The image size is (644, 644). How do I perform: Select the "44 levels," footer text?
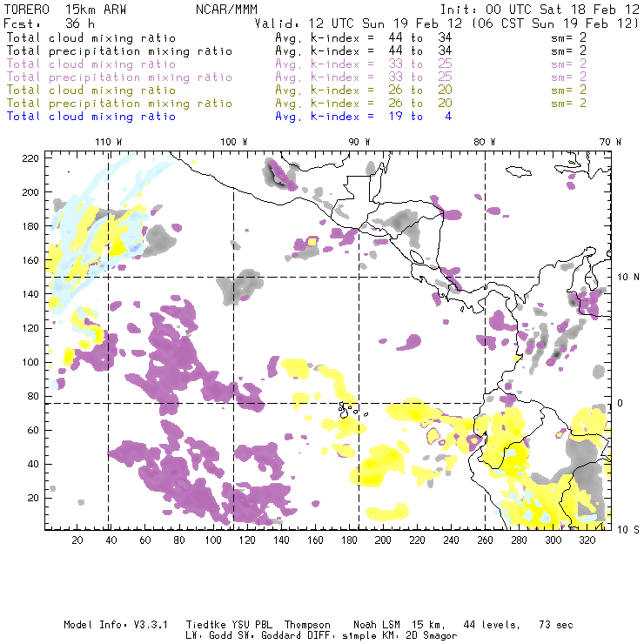(x=492, y=625)
